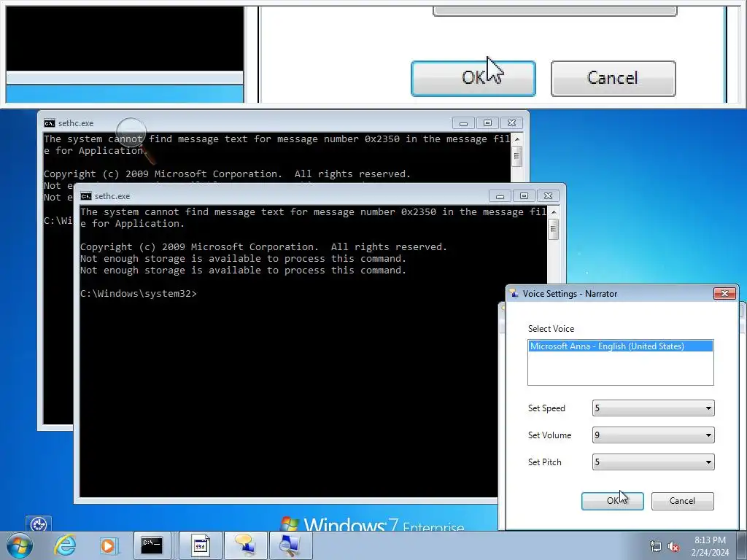
Task: Click the back sethc.exe scrollbar up arrow
Action: 517,139
